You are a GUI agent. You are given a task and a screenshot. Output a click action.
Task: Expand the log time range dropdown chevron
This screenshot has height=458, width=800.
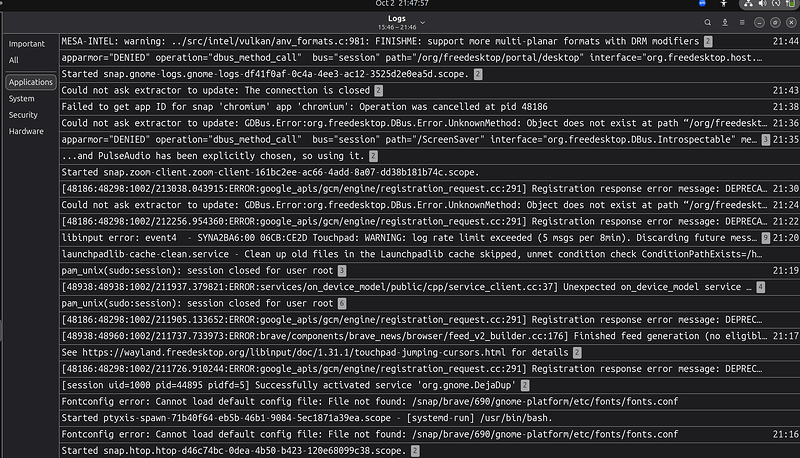tap(422, 22)
